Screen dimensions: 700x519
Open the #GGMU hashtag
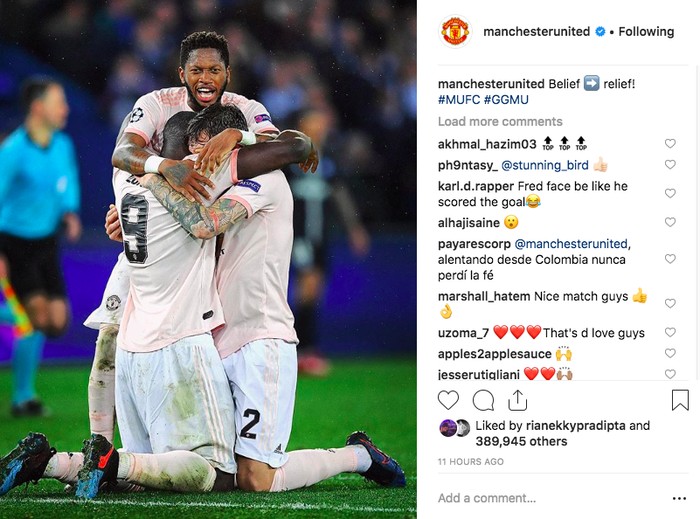pyautogui.click(x=506, y=100)
